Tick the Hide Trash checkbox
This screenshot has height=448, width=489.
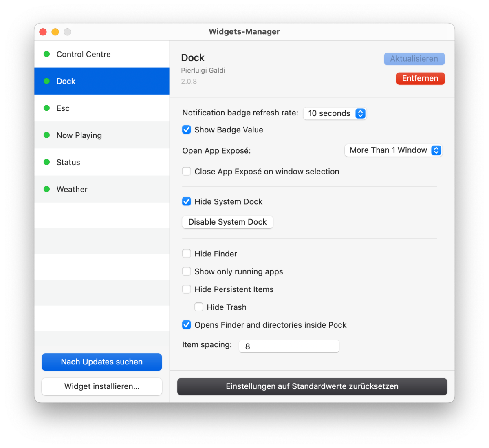198,307
